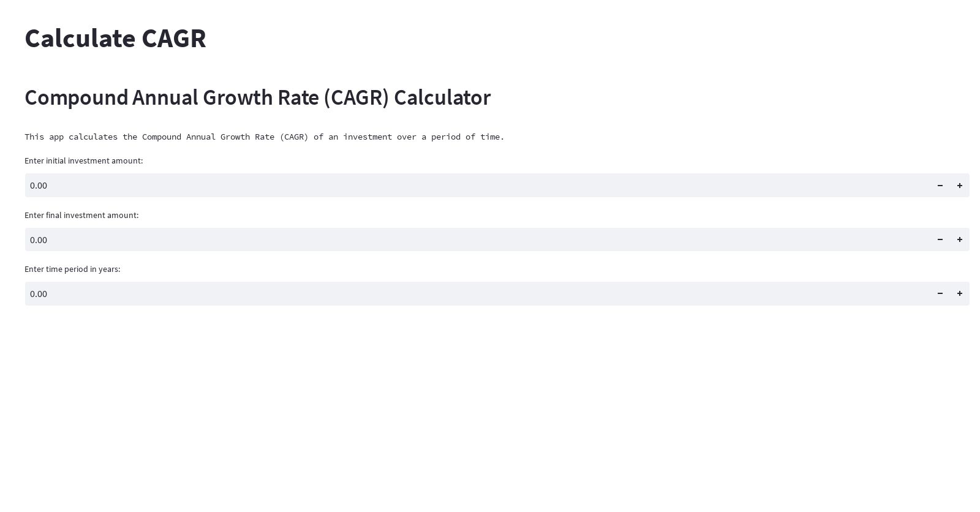
Task: Click the minus stepper for final investment amount
Action: coord(940,239)
